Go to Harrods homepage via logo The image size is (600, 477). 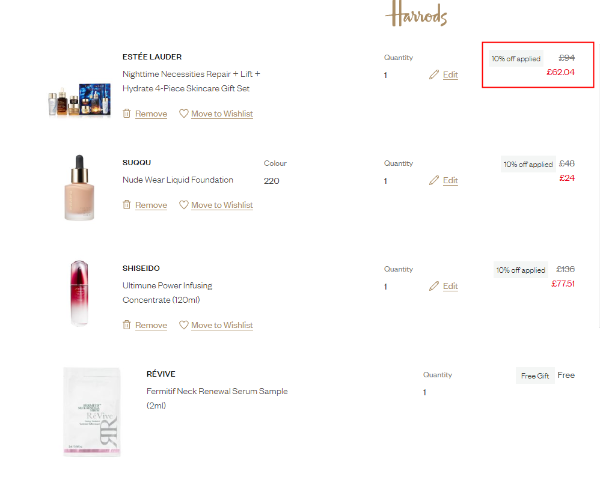pos(416,14)
